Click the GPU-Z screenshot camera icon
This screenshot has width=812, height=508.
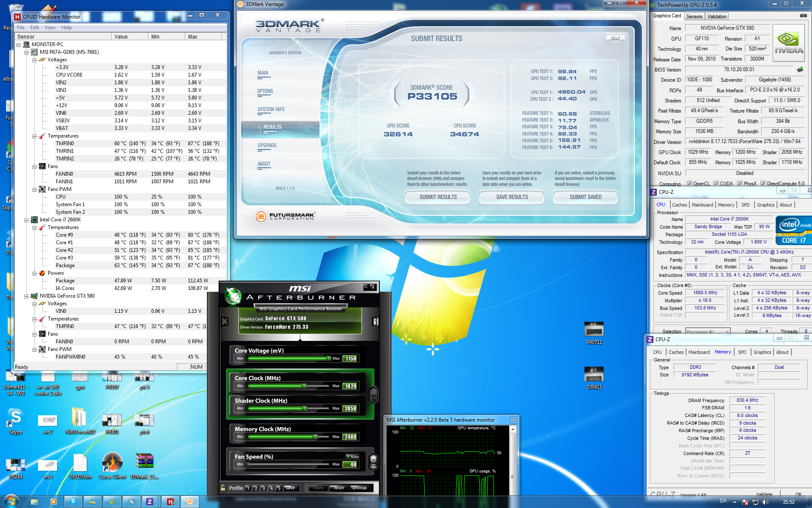coord(803,16)
